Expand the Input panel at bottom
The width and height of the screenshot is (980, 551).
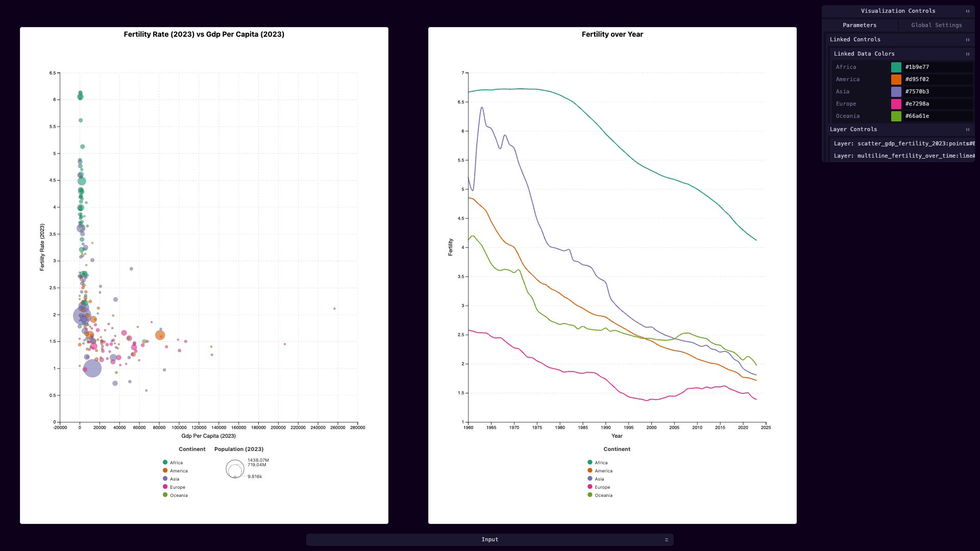click(x=490, y=540)
